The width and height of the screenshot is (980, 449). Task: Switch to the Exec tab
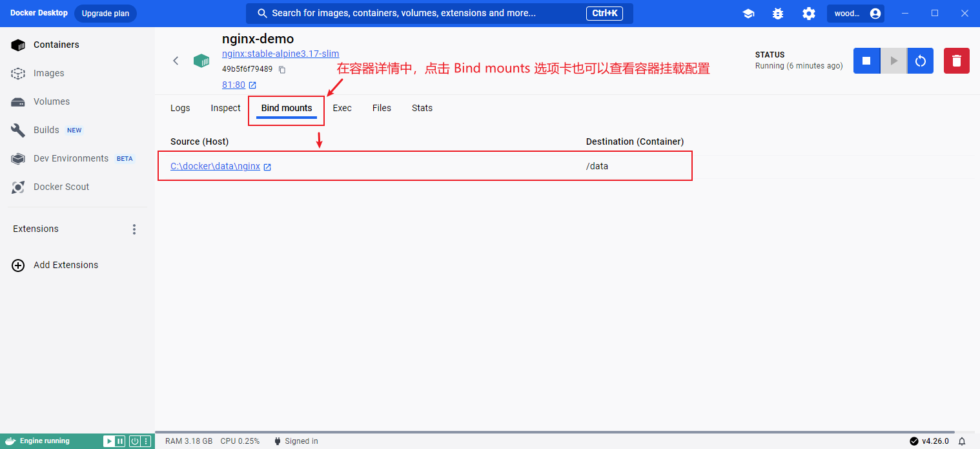tap(342, 108)
